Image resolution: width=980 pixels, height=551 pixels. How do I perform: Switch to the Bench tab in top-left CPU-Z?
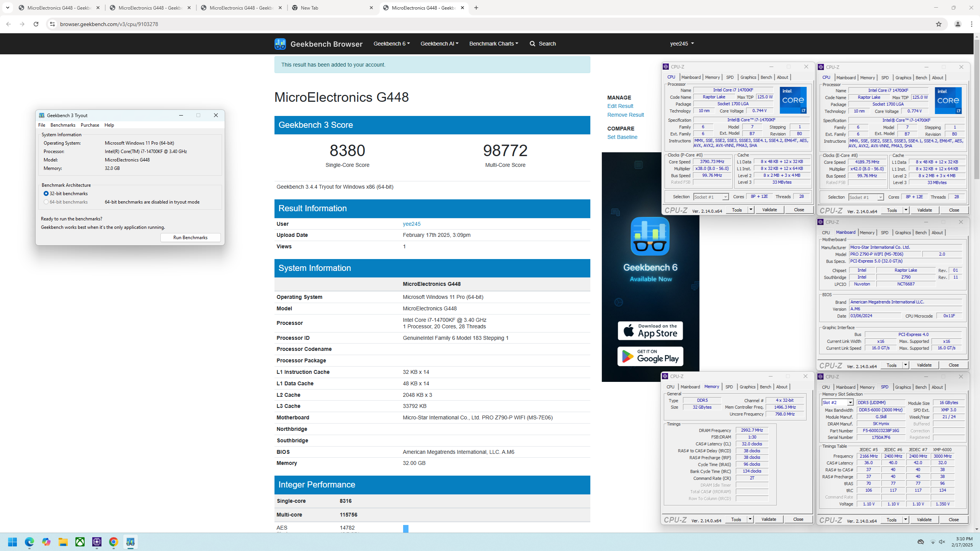(x=766, y=77)
